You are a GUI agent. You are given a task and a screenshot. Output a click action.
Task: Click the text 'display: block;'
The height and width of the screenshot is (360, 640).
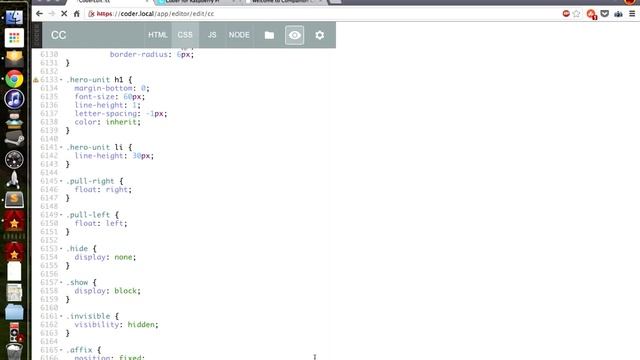coord(107,291)
